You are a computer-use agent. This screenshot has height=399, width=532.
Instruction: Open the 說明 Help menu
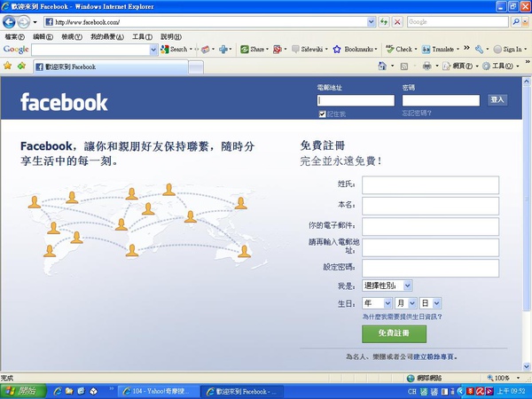coord(171,36)
